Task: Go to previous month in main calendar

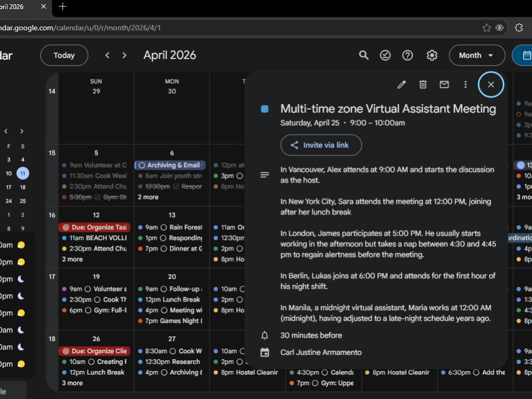Action: point(107,55)
